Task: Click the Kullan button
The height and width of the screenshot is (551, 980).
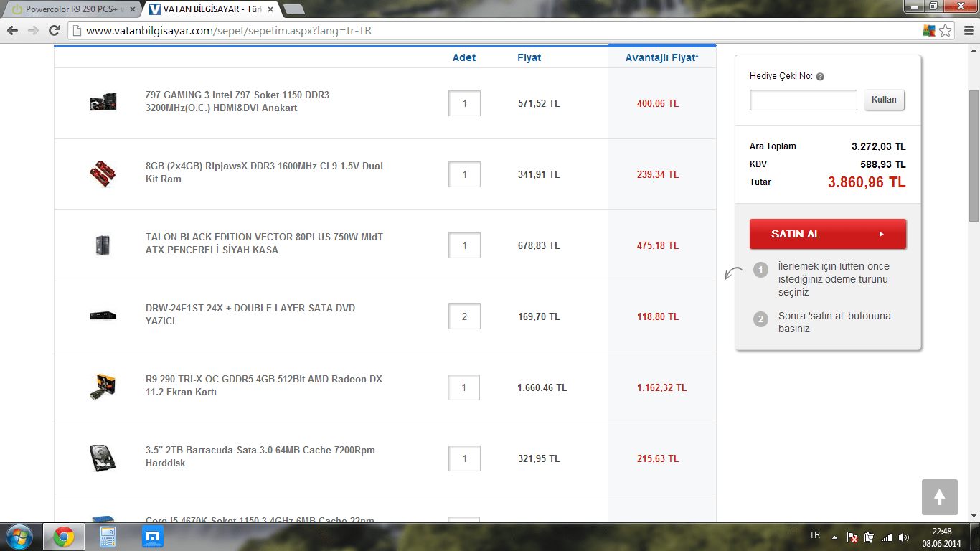Action: click(x=885, y=100)
